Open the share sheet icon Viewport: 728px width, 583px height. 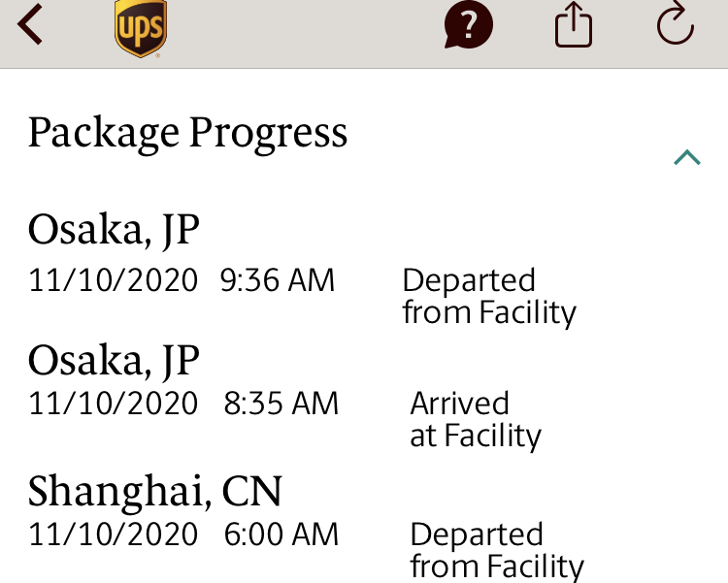574,25
